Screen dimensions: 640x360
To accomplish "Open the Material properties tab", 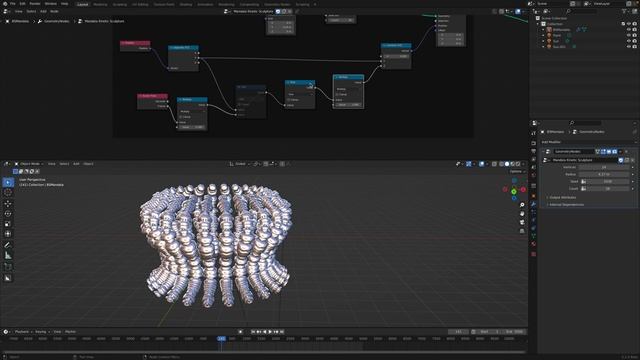I will 533,244.
